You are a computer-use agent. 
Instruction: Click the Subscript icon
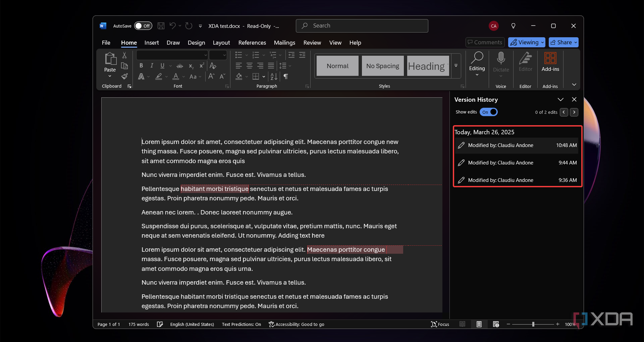(x=191, y=66)
